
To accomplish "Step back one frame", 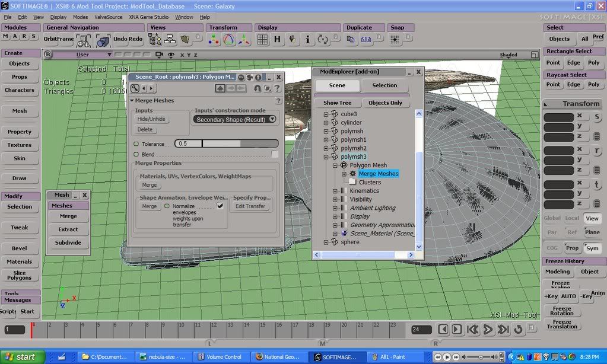I will pos(443,329).
